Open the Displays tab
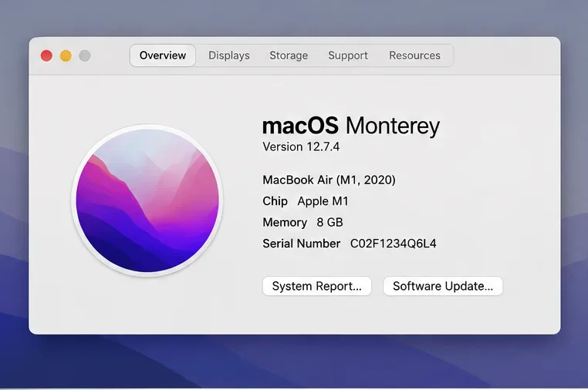This screenshot has width=588, height=390. [x=228, y=55]
